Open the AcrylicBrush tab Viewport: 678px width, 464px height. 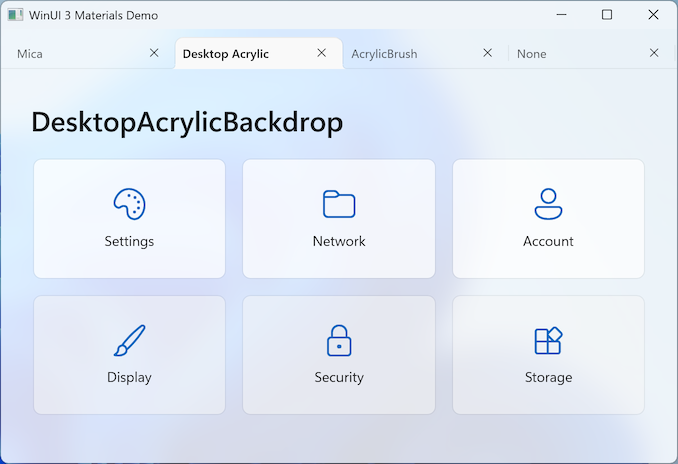(425, 54)
